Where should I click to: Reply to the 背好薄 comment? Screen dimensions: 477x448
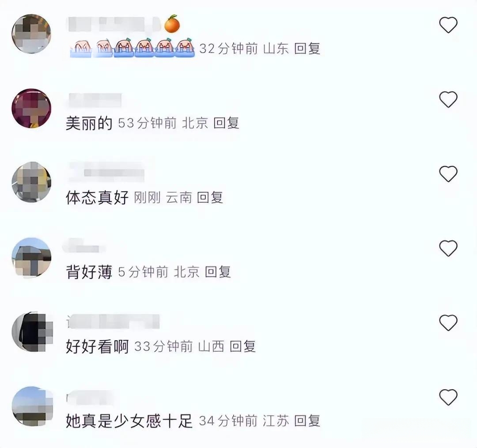point(218,272)
